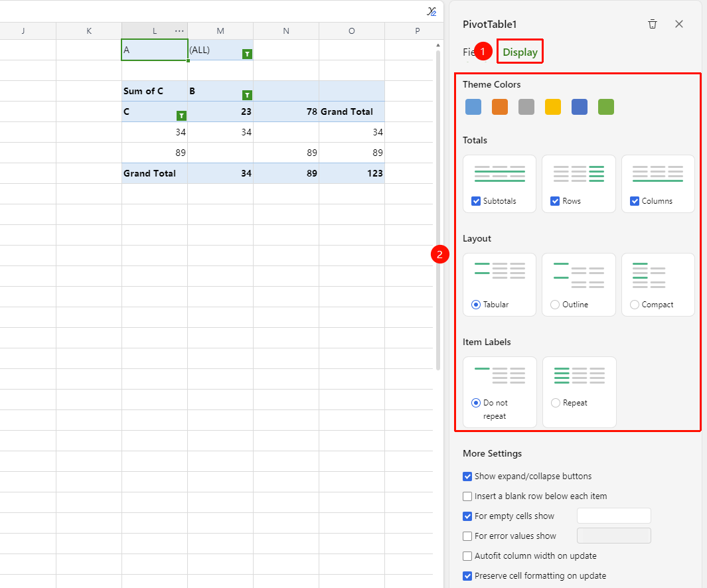Pick the green theme color
The width and height of the screenshot is (707, 588).
(606, 107)
